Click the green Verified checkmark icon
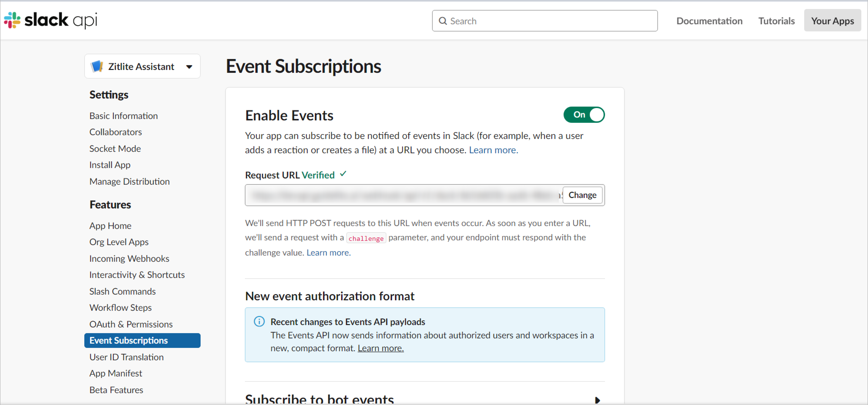Image resolution: width=868 pixels, height=405 pixels. (343, 174)
